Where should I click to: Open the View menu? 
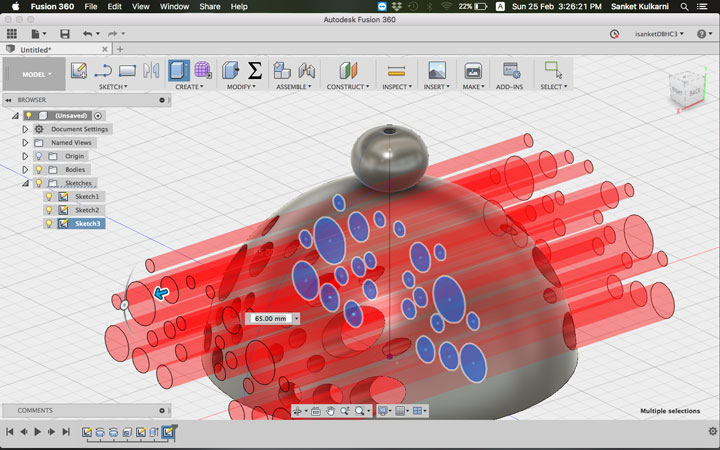[x=141, y=6]
